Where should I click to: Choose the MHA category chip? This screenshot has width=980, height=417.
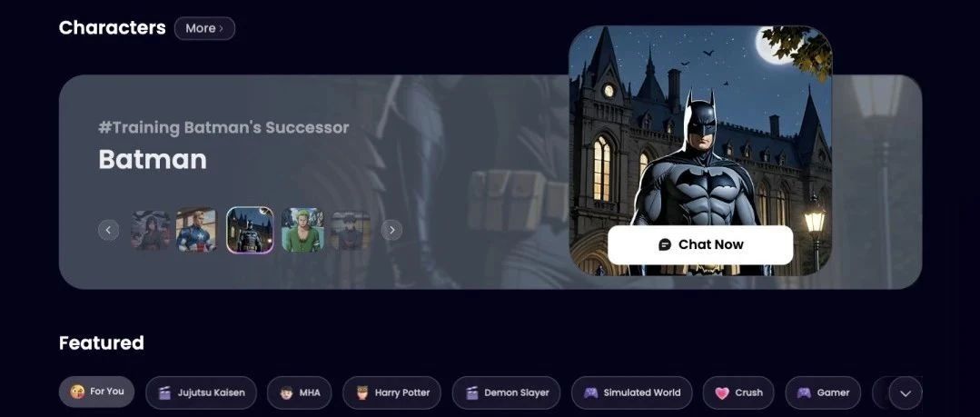point(300,392)
